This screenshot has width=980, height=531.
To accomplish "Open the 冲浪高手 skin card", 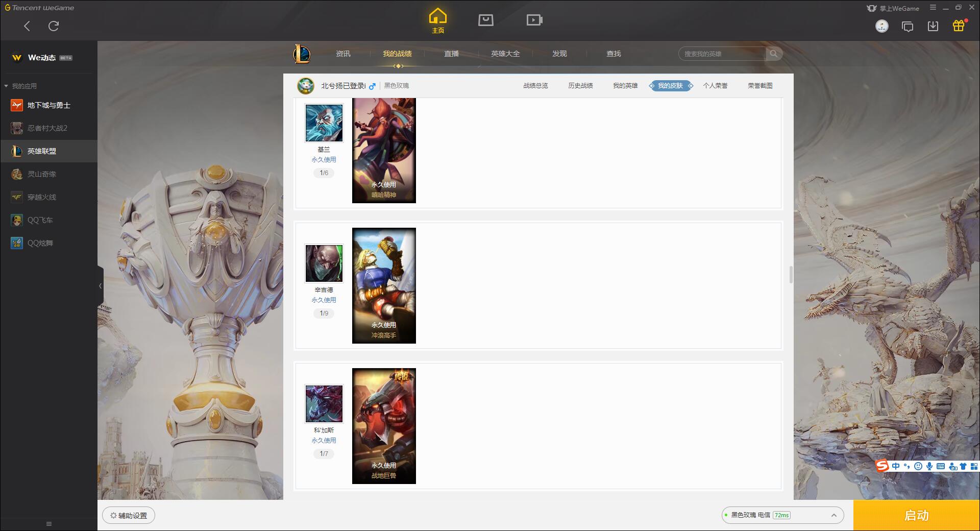I will pyautogui.click(x=384, y=285).
